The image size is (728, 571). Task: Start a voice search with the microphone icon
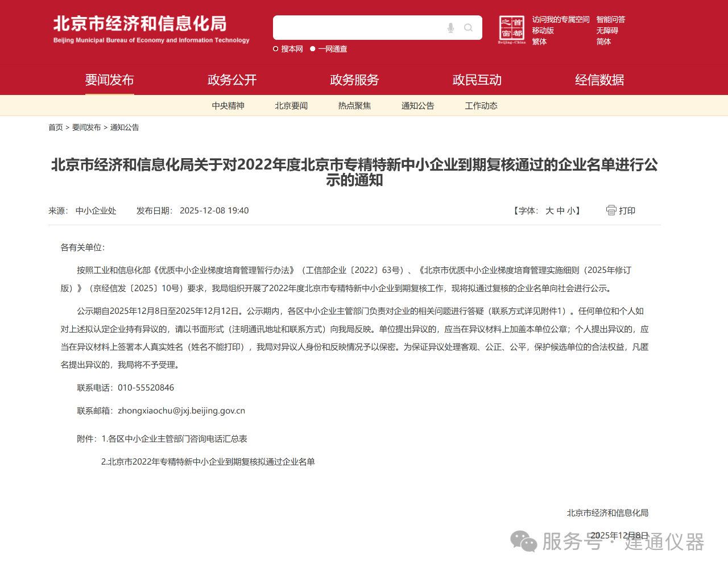pos(450,27)
